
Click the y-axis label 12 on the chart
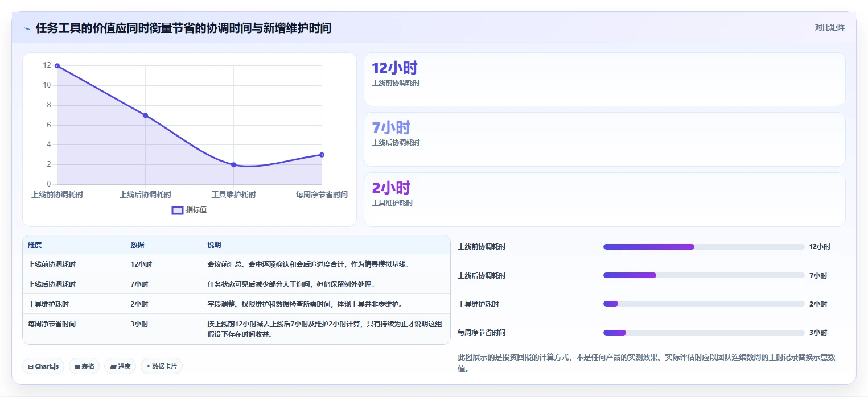[47, 65]
